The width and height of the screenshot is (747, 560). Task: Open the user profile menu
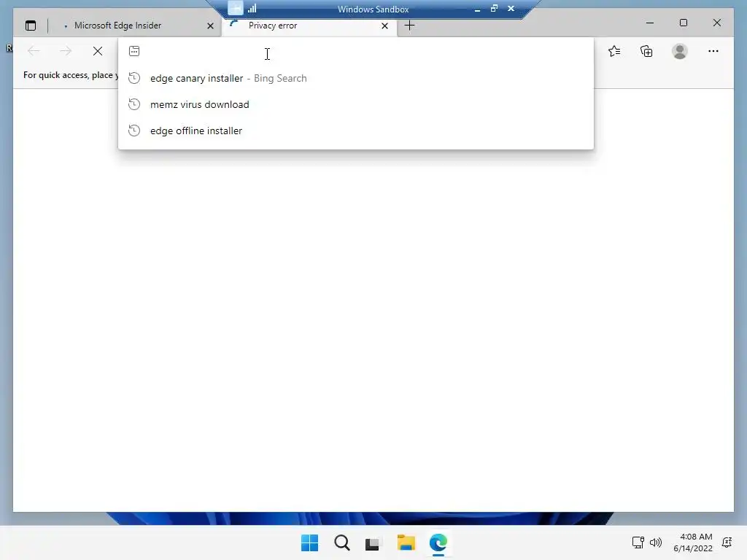point(680,51)
